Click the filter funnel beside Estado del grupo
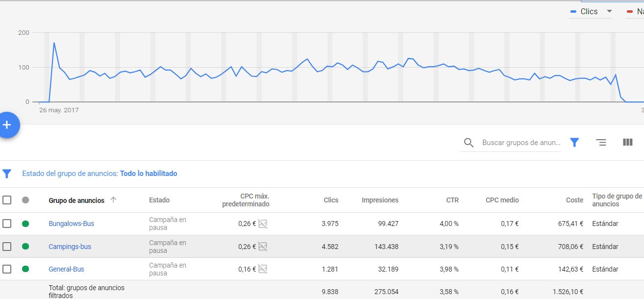Viewport: 644px width, 299px height. 7,174
